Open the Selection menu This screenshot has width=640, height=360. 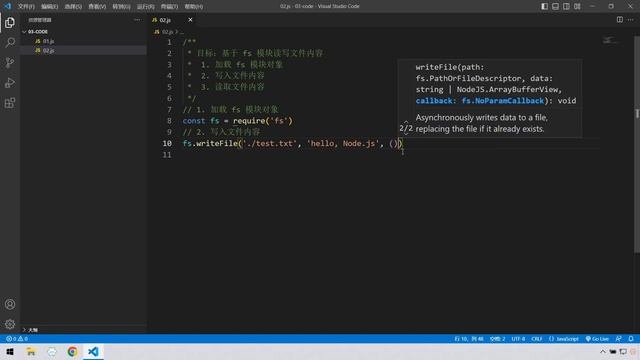(73, 7)
